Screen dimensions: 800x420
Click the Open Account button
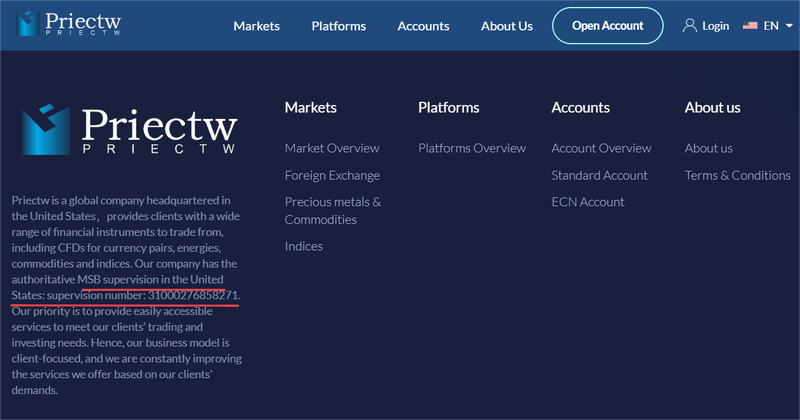608,26
